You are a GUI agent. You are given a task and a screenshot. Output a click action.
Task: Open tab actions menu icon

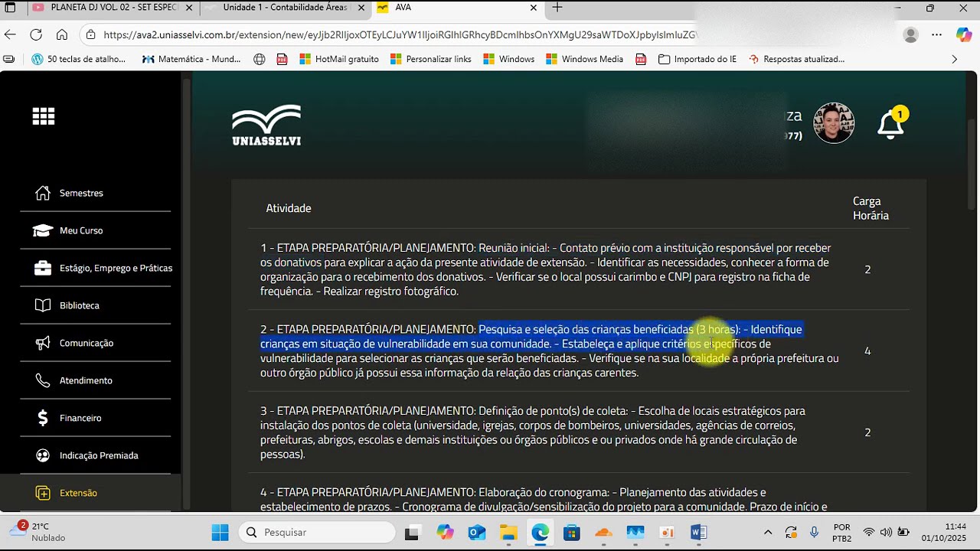(x=11, y=8)
